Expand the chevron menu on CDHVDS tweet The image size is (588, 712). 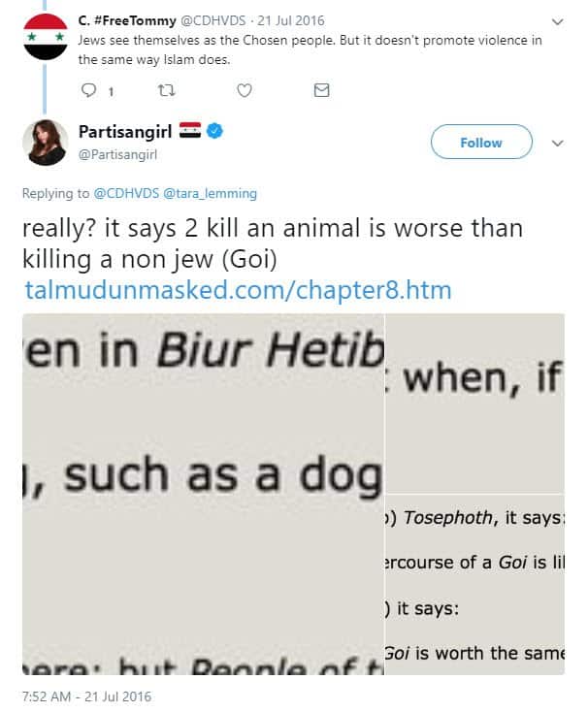(x=557, y=21)
